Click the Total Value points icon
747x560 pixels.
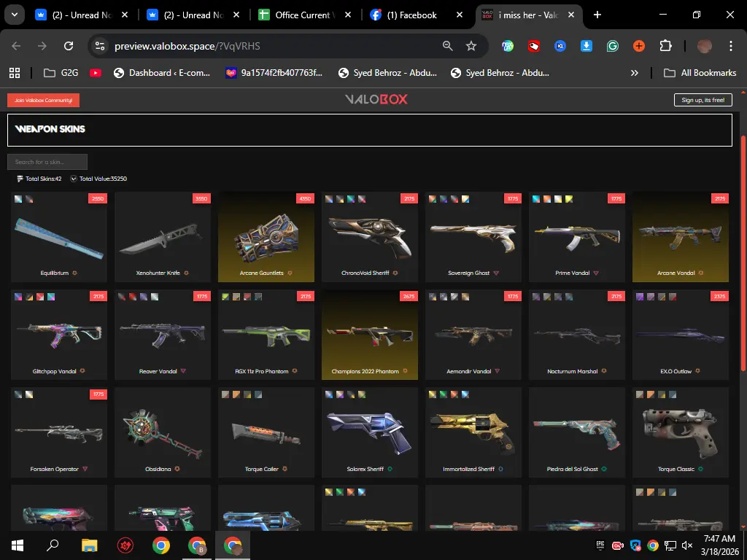[x=74, y=179]
